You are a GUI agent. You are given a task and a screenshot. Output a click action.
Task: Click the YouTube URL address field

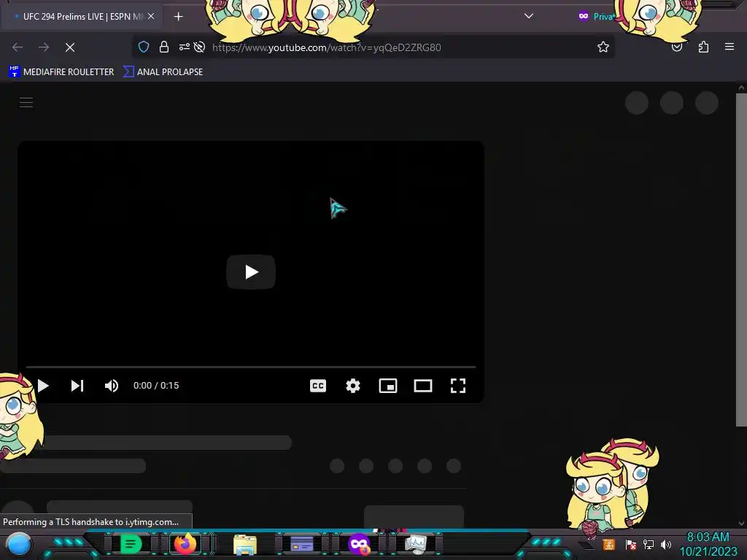tap(327, 47)
